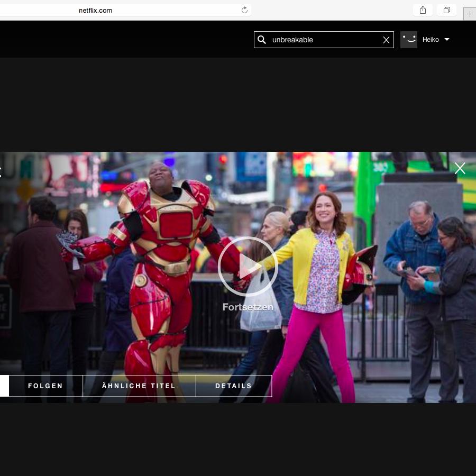This screenshot has height=476, width=476.
Task: Open the Safari share menu
Action: (423, 11)
